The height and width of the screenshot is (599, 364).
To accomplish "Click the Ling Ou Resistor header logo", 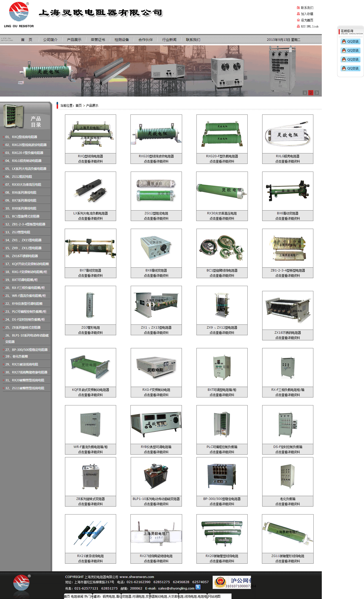I will [x=19, y=15].
